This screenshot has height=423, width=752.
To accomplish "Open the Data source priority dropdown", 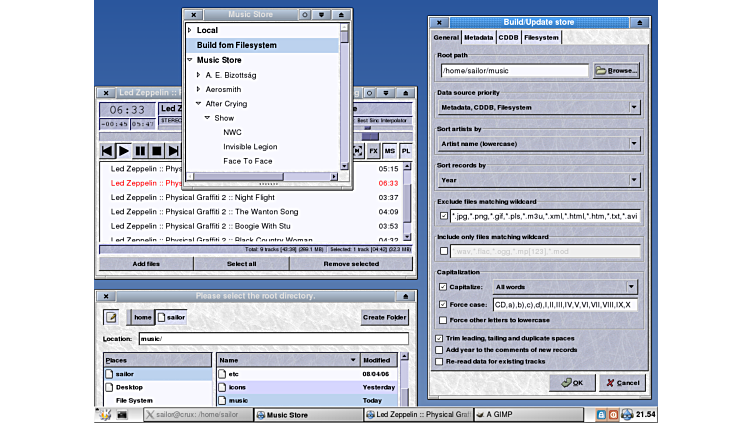I will tap(539, 107).
